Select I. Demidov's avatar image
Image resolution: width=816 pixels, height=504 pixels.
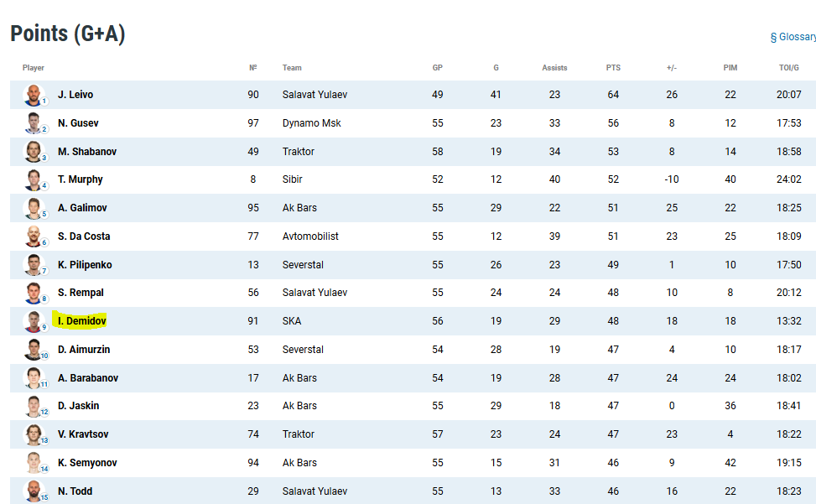[x=34, y=321]
